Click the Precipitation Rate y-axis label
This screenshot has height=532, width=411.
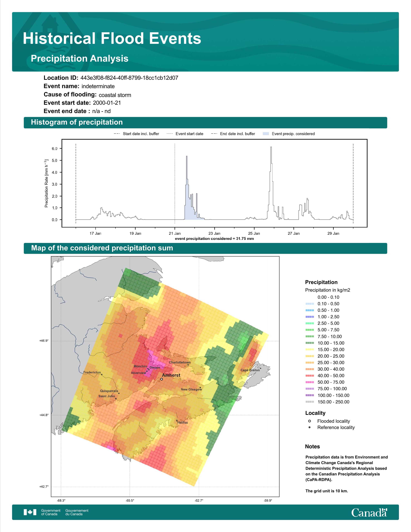(46, 183)
